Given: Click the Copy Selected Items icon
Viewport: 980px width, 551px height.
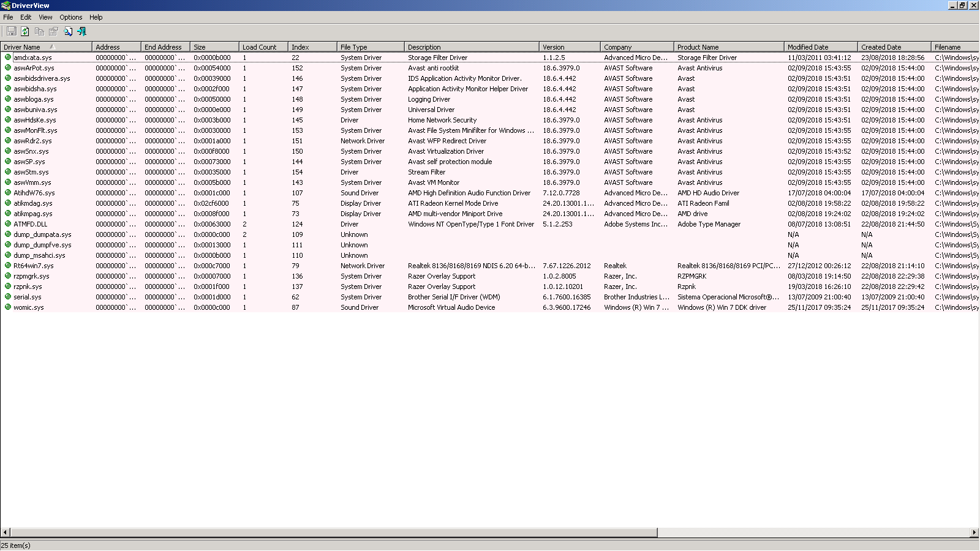Looking at the screenshot, I should (x=39, y=31).
